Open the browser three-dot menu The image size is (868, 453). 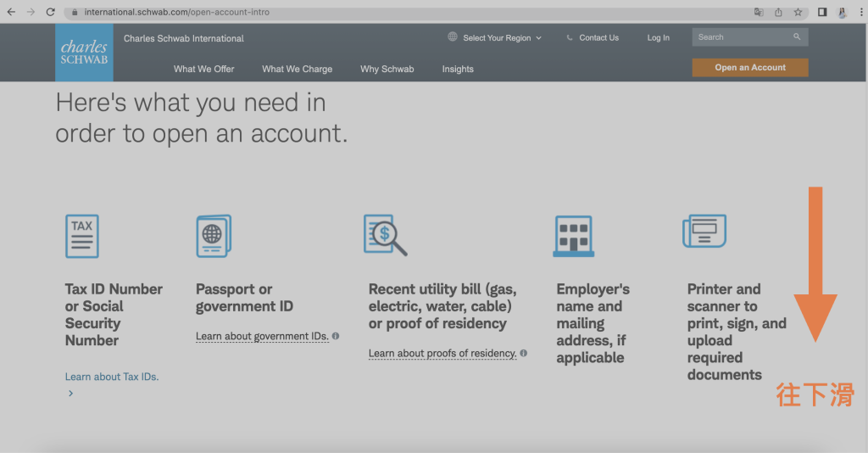861,12
